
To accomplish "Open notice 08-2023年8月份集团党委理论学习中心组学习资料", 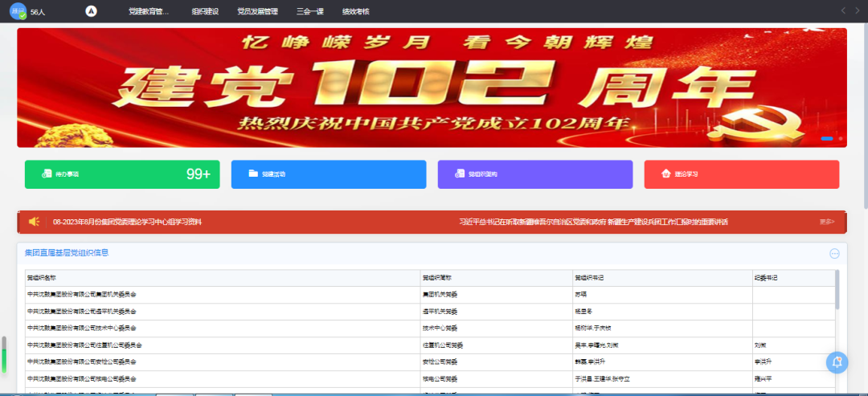I will tap(127, 222).
